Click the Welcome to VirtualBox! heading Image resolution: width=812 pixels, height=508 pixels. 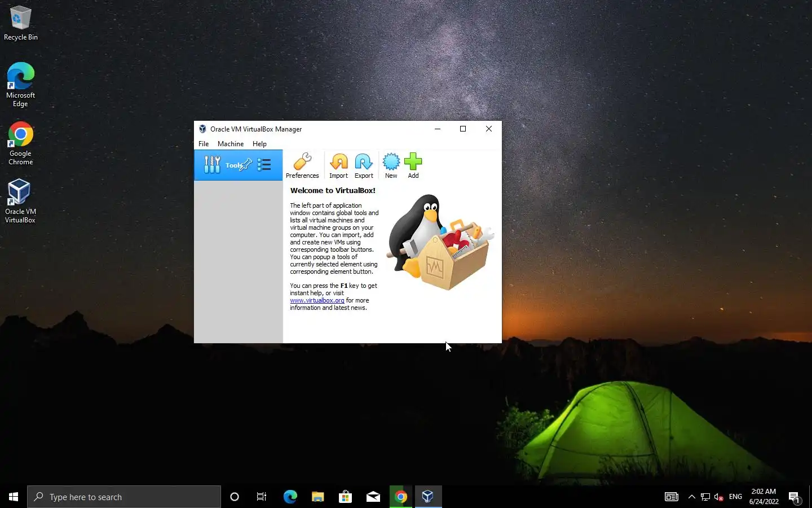pos(333,191)
